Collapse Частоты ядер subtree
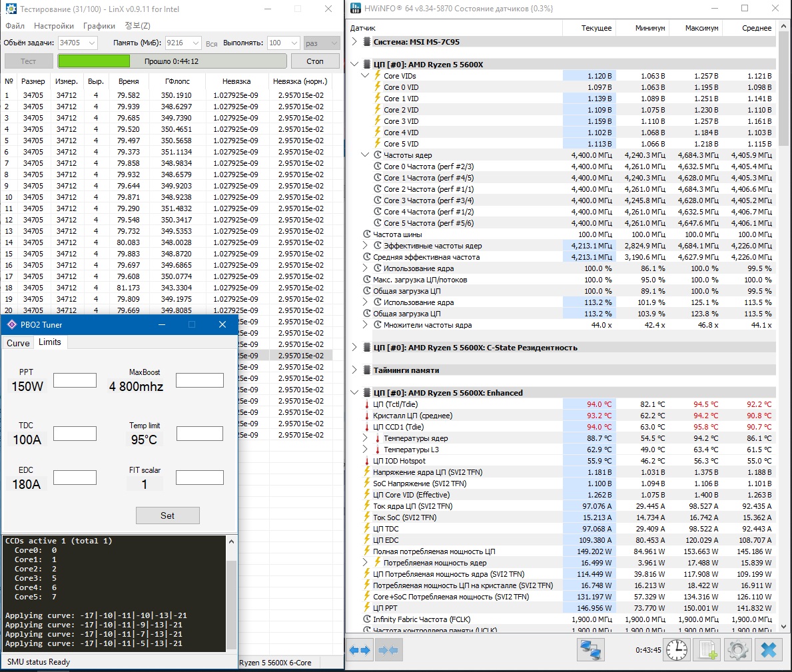 (364, 155)
